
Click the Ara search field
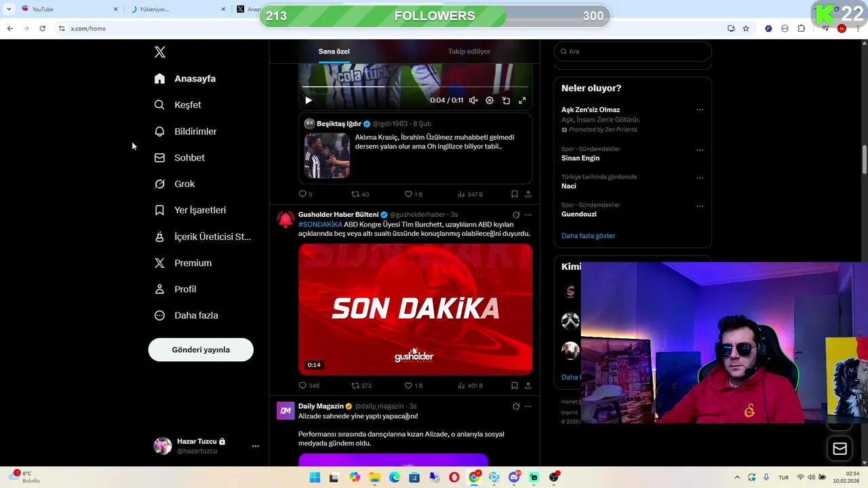point(633,52)
